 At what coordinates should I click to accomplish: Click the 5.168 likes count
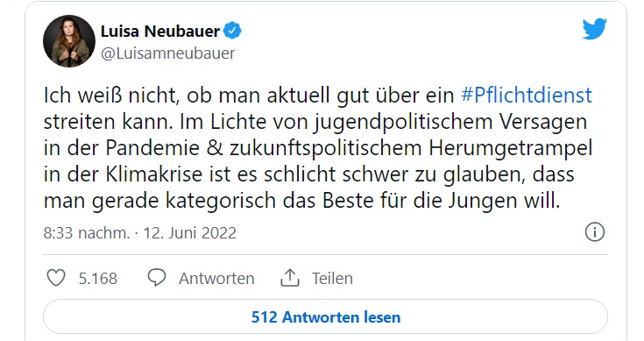point(98,279)
